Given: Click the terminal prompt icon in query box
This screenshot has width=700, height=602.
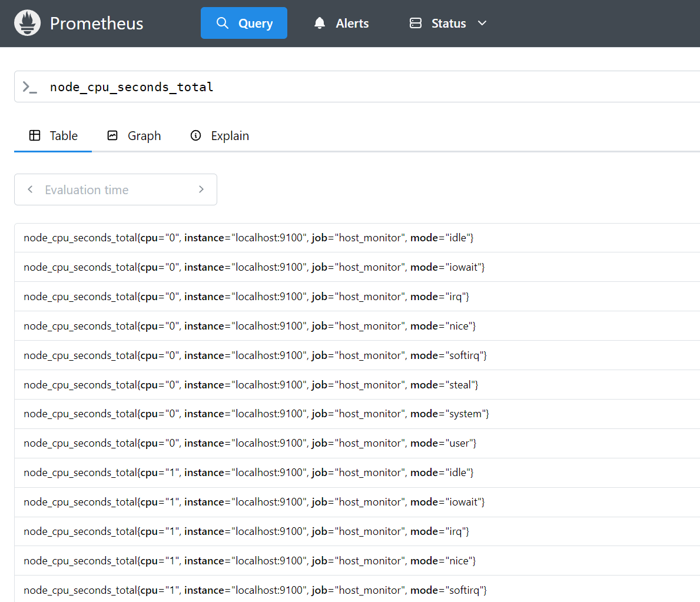Looking at the screenshot, I should point(29,87).
